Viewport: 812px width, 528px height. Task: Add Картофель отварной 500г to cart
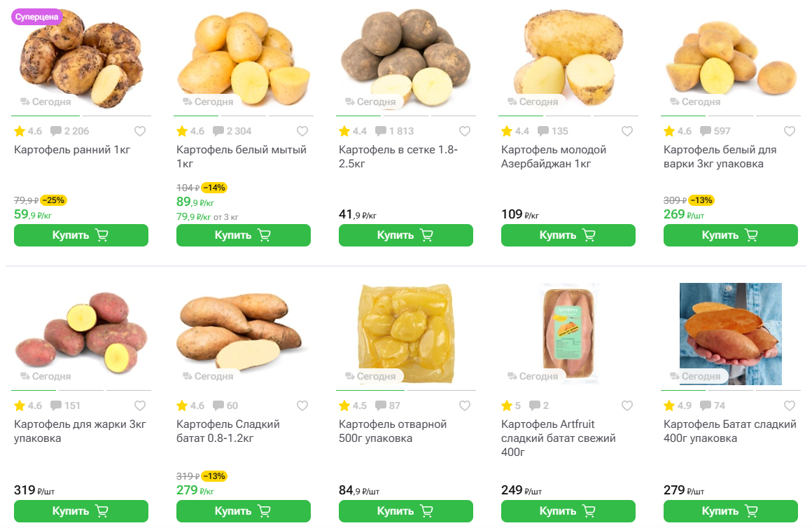tap(406, 511)
